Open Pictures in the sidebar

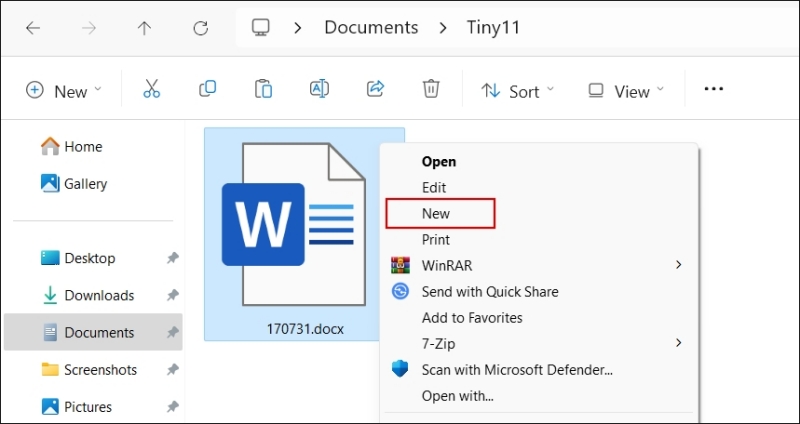[76, 407]
